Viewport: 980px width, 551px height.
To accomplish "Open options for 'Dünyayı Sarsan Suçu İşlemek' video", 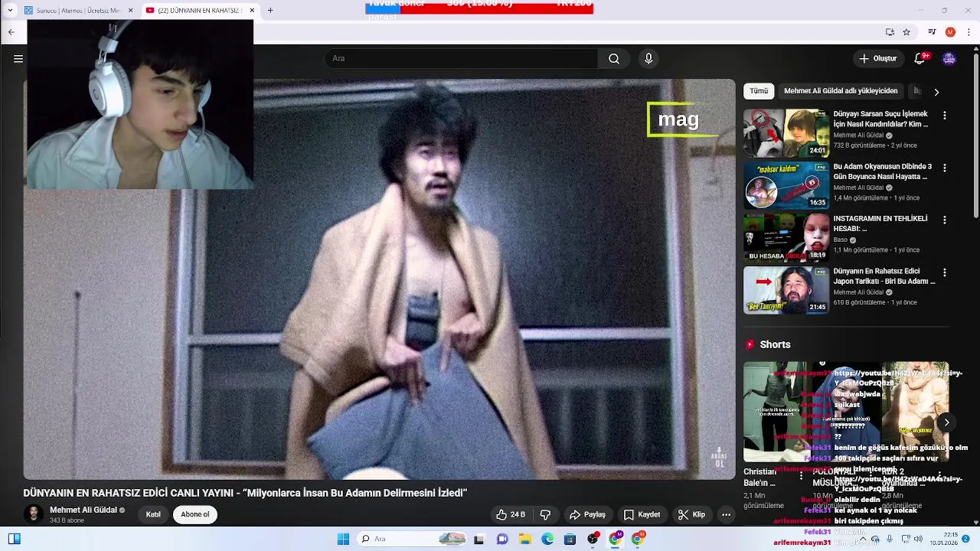I will point(944,116).
